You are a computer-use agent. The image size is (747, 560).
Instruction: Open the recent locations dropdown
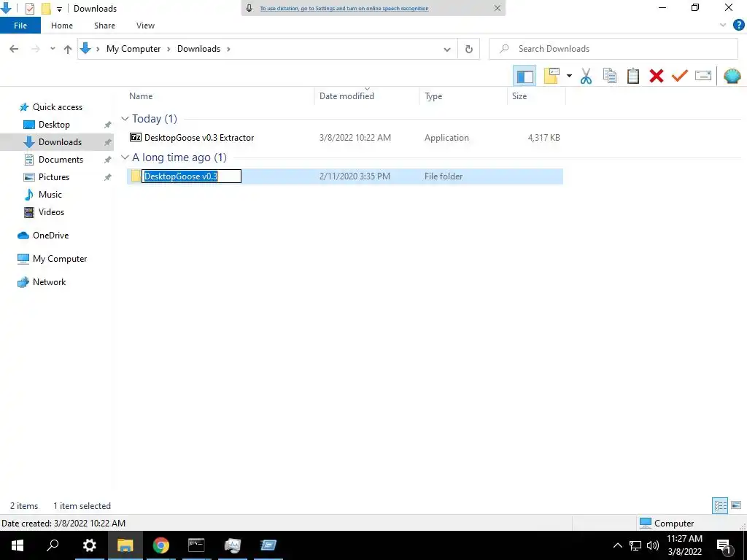53,49
